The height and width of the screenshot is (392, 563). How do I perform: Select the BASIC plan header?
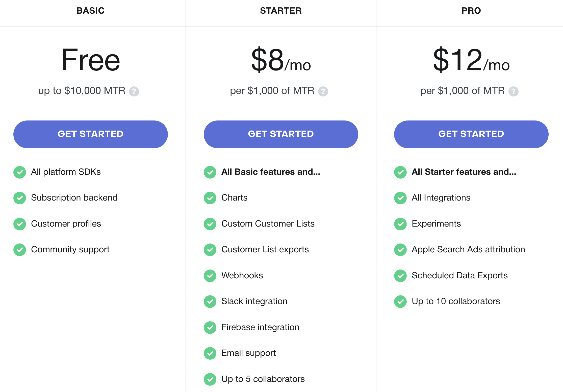click(x=90, y=11)
